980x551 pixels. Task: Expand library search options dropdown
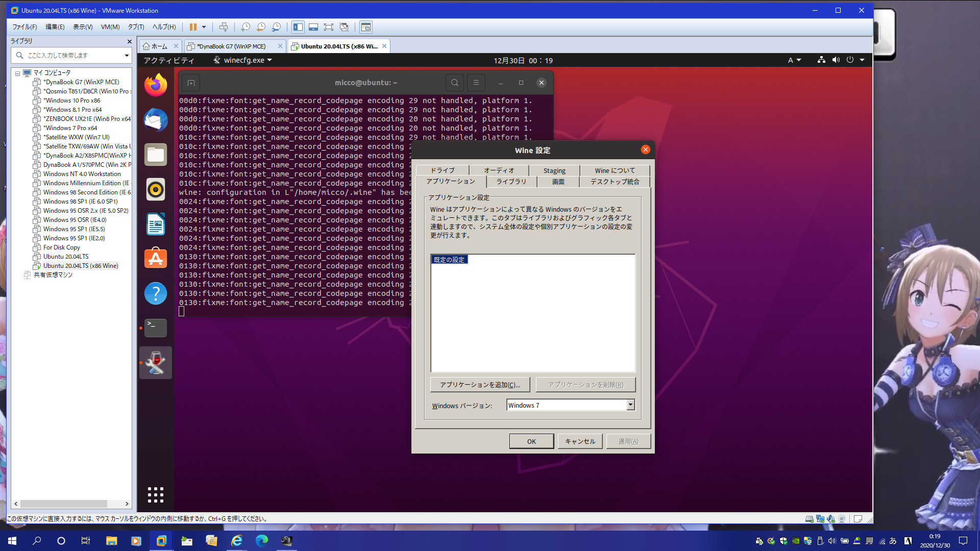tap(127, 55)
